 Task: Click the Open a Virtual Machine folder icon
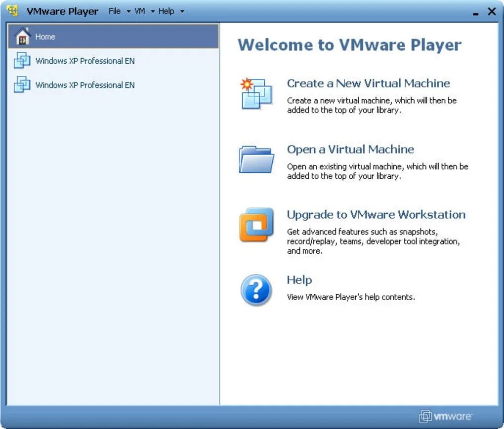pyautogui.click(x=256, y=159)
